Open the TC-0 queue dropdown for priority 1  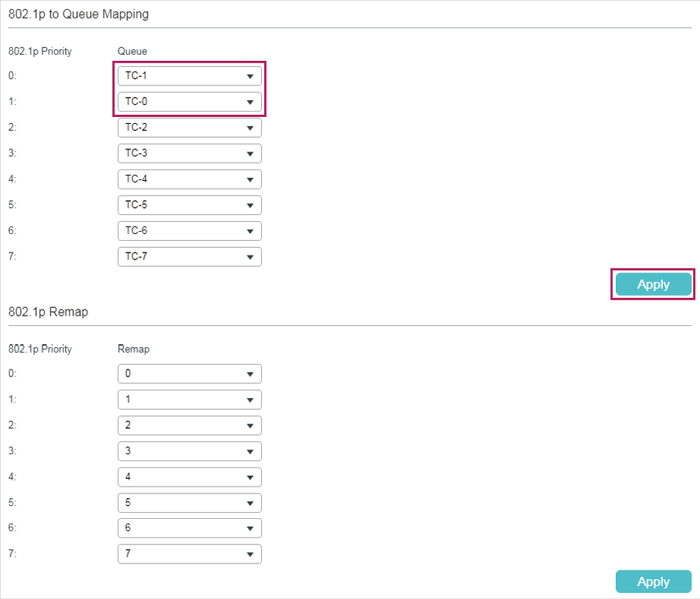tap(189, 102)
